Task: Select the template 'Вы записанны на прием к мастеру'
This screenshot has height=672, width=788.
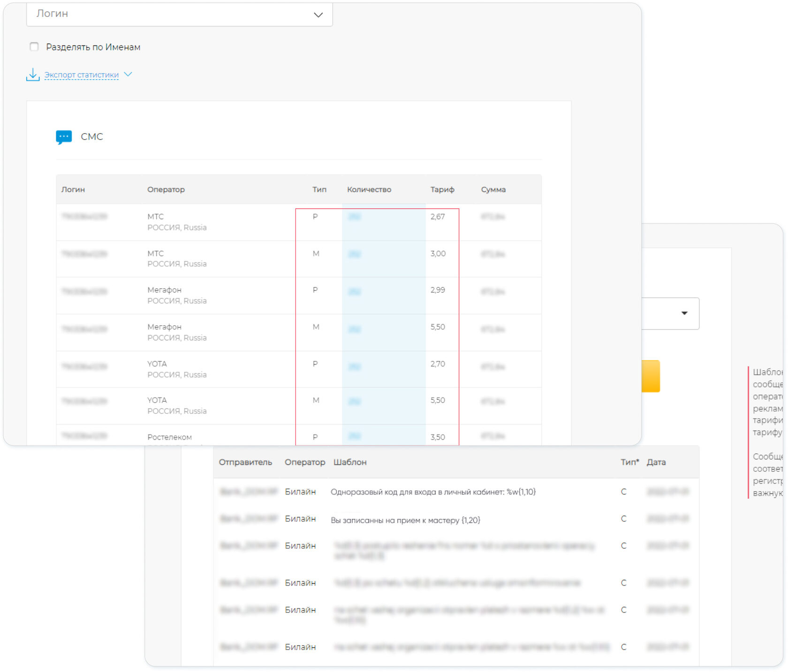Action: 405,520
